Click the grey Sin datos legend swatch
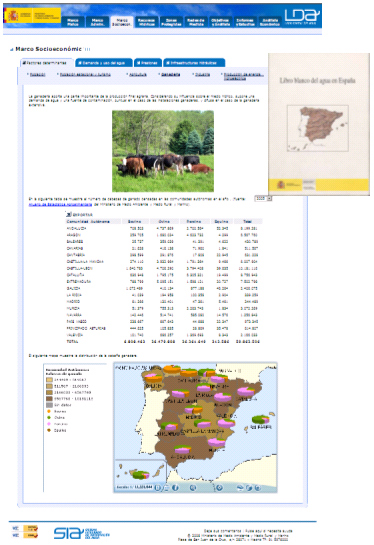 click(x=49, y=405)
